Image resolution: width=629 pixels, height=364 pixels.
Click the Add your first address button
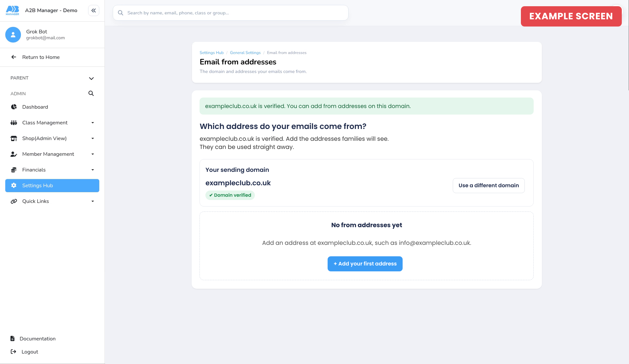(365, 264)
